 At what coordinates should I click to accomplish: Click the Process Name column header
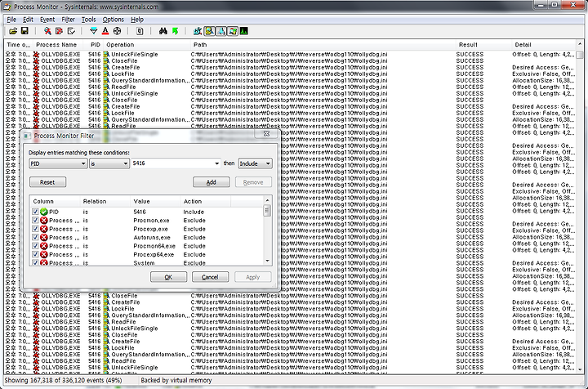pyautogui.click(x=56, y=45)
